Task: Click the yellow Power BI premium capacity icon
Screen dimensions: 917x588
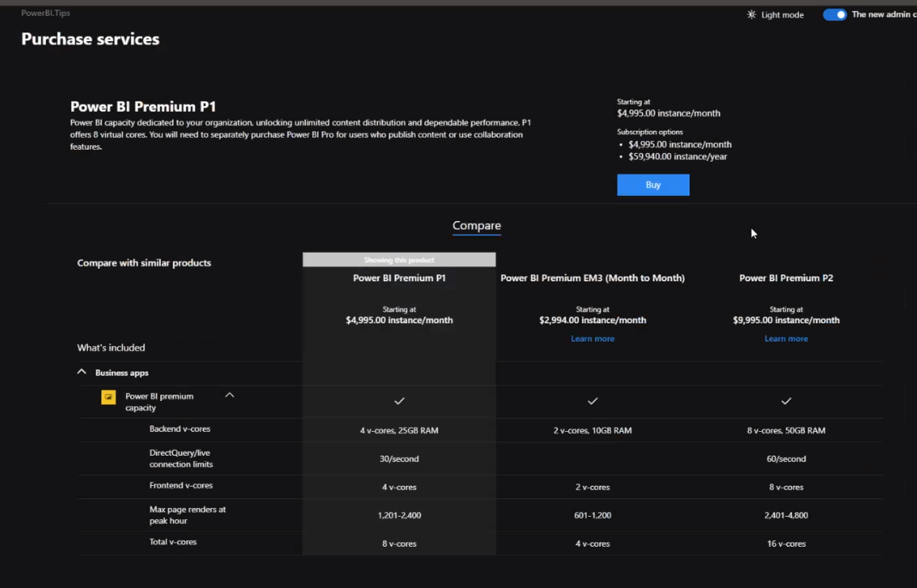Action: click(x=109, y=396)
